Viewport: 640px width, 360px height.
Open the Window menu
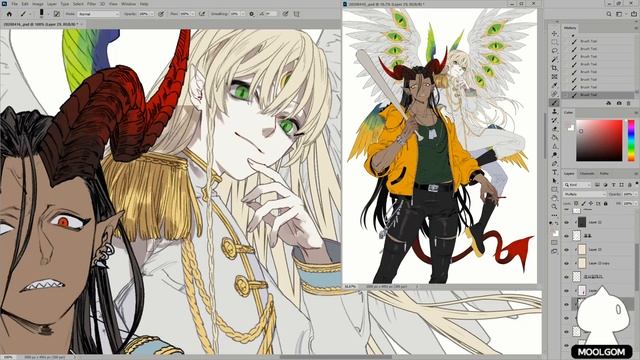[128, 4]
